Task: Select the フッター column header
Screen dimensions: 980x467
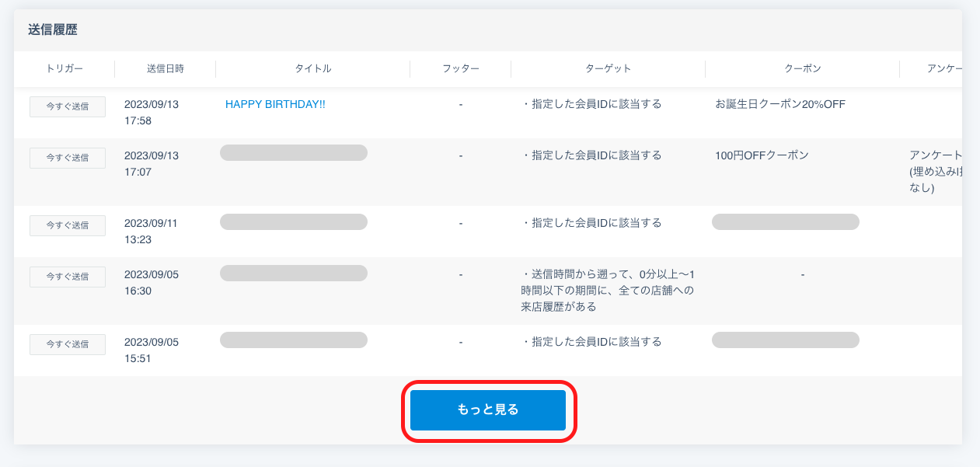Action: (461, 68)
